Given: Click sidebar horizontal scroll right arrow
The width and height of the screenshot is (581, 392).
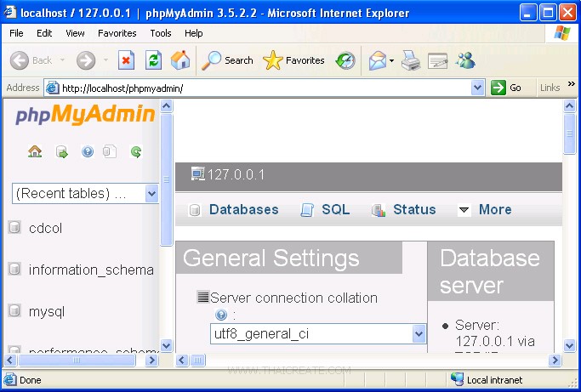Looking at the screenshot, I should pyautogui.click(x=151, y=360).
